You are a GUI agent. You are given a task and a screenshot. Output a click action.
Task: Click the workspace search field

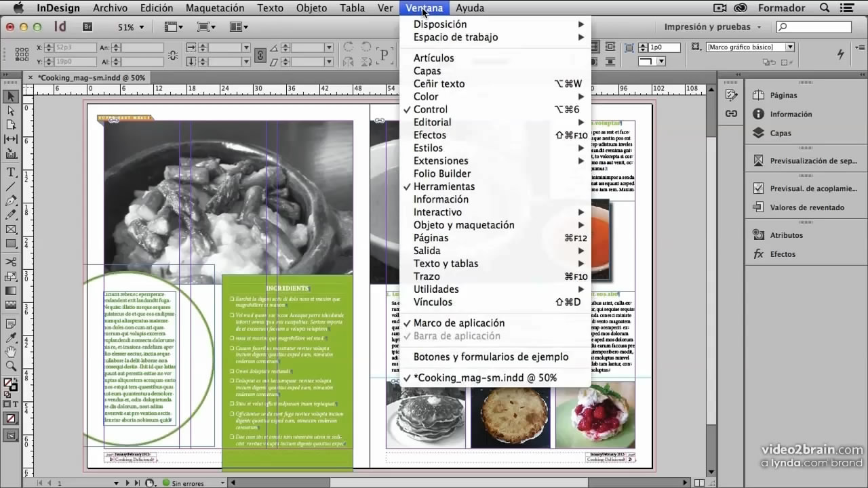pos(813,27)
